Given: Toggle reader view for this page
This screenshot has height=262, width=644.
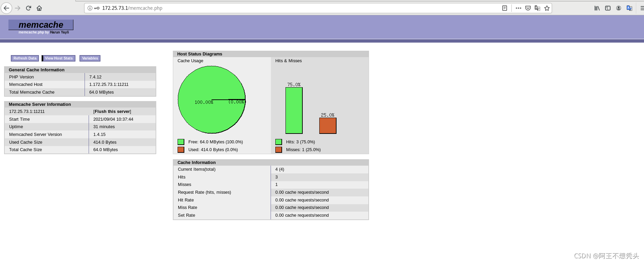Looking at the screenshot, I should coord(505,8).
